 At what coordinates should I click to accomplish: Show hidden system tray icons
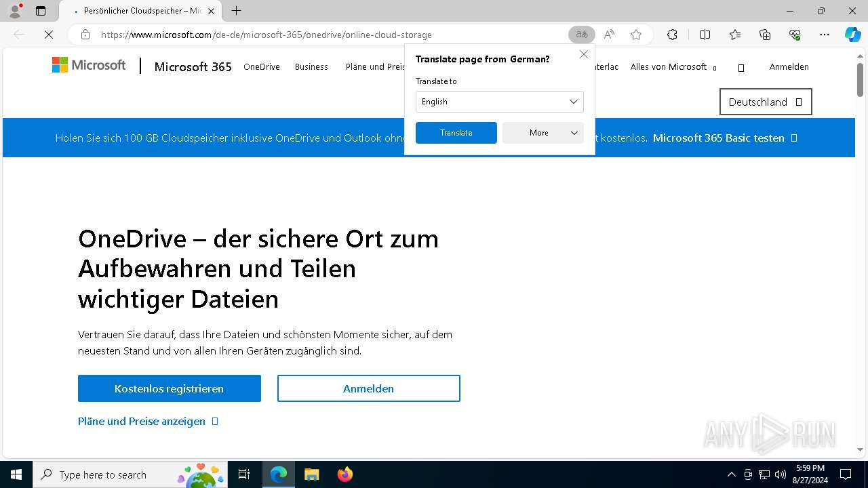[731, 474]
